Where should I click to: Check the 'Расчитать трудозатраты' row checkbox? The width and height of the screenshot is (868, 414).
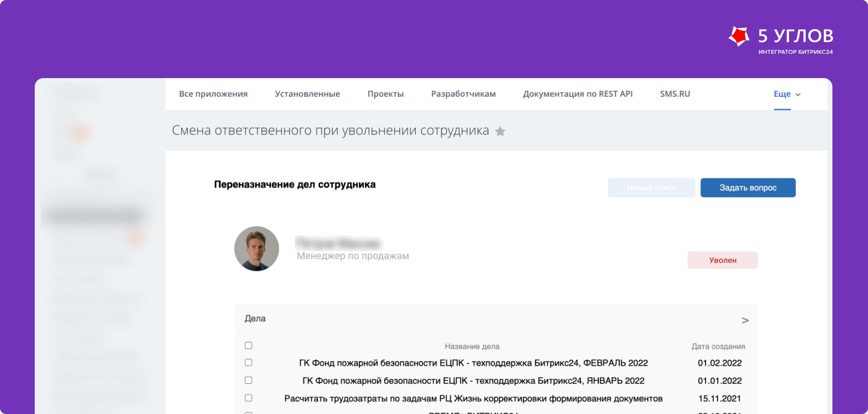248,398
